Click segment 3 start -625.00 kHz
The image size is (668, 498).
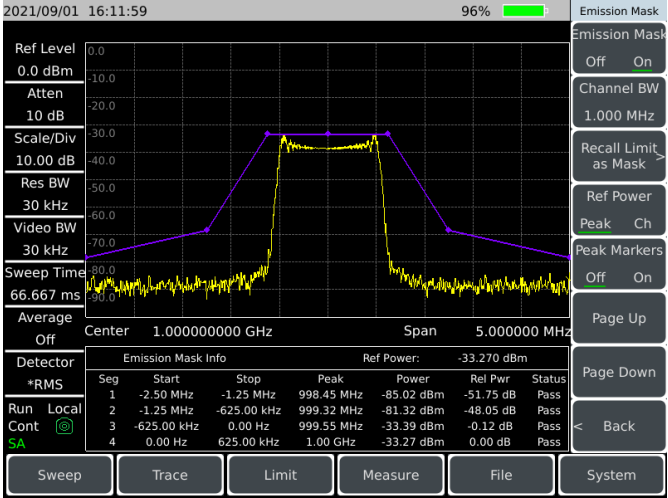pos(166,426)
